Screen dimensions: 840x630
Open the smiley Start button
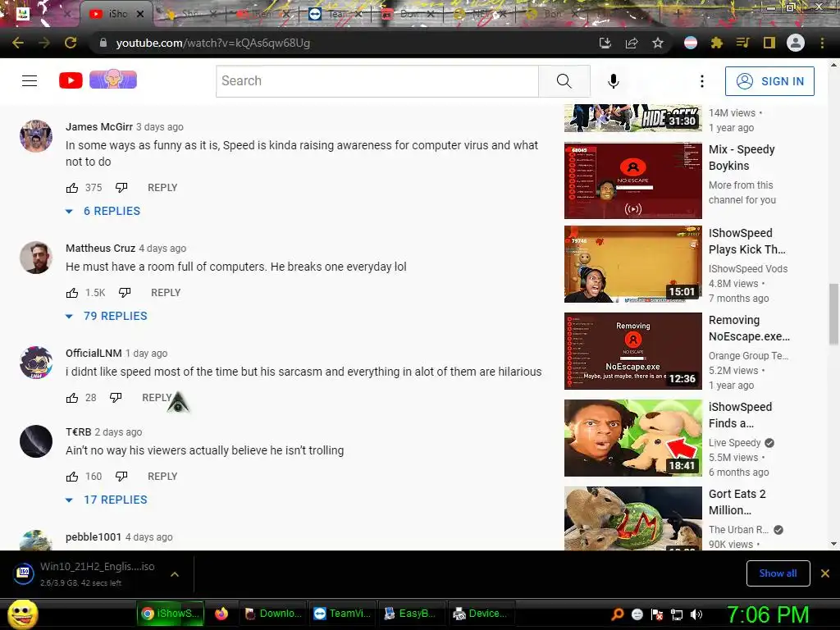tap(22, 614)
